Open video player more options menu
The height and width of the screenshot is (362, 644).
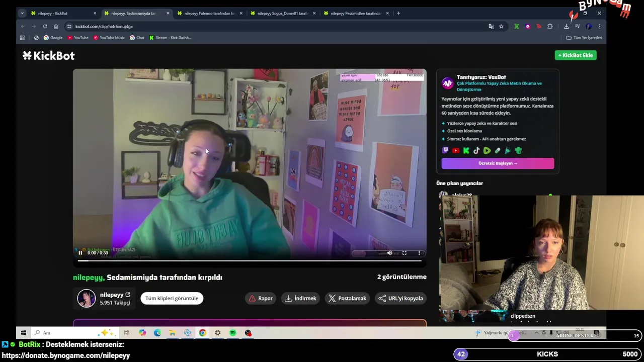[x=419, y=253]
